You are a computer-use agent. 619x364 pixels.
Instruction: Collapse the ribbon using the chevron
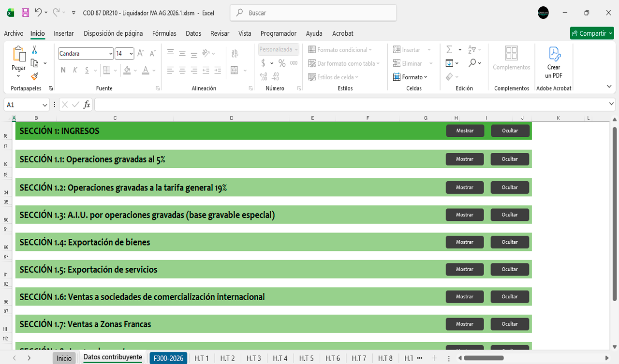609,87
